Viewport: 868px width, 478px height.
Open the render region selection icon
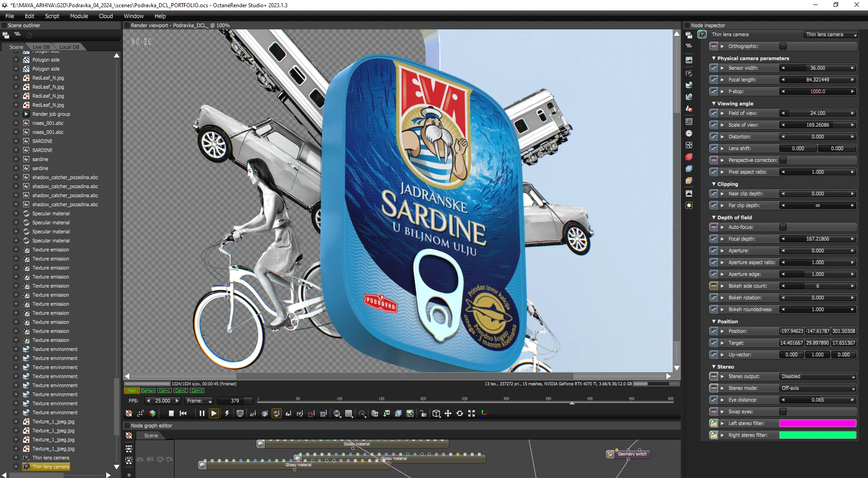(311, 413)
